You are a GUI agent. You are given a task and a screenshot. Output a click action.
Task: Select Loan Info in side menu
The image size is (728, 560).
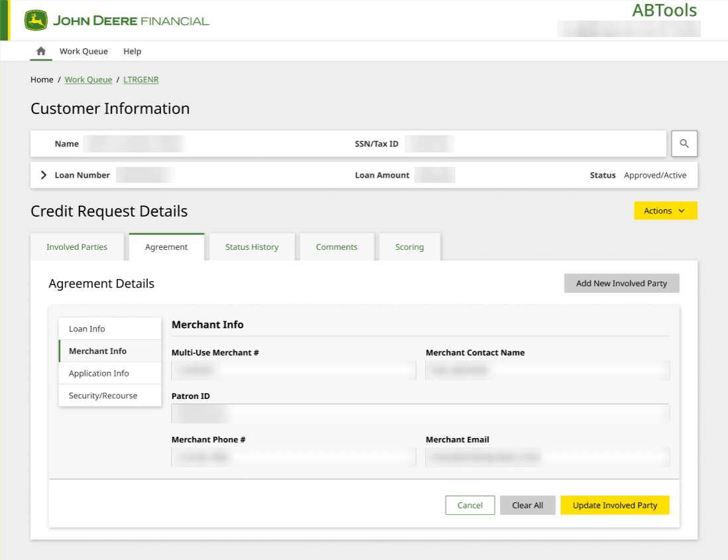pyautogui.click(x=110, y=329)
